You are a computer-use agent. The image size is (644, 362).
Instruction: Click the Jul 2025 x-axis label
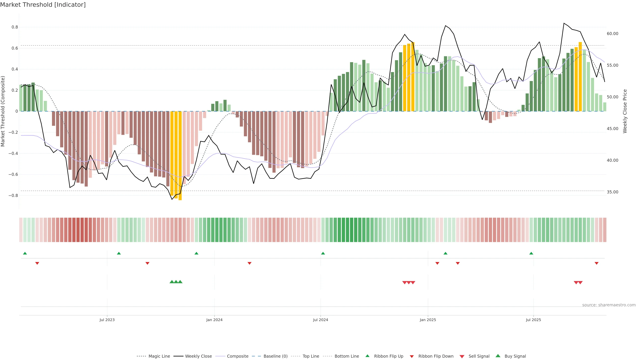[533, 320]
